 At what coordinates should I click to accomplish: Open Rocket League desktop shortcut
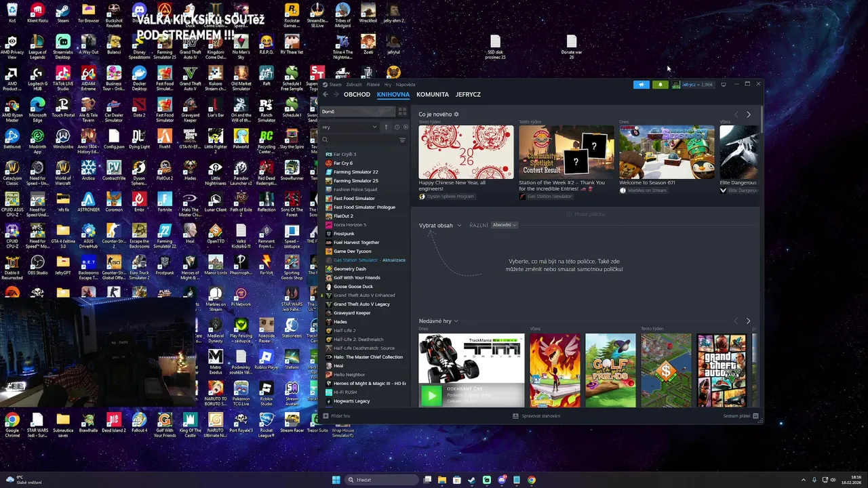pyautogui.click(x=267, y=424)
